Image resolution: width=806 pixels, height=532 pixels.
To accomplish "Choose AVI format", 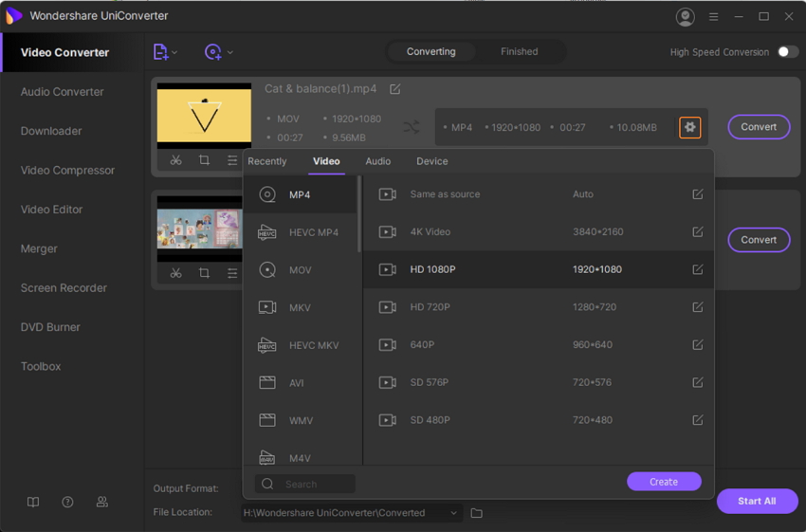I will pos(301,383).
